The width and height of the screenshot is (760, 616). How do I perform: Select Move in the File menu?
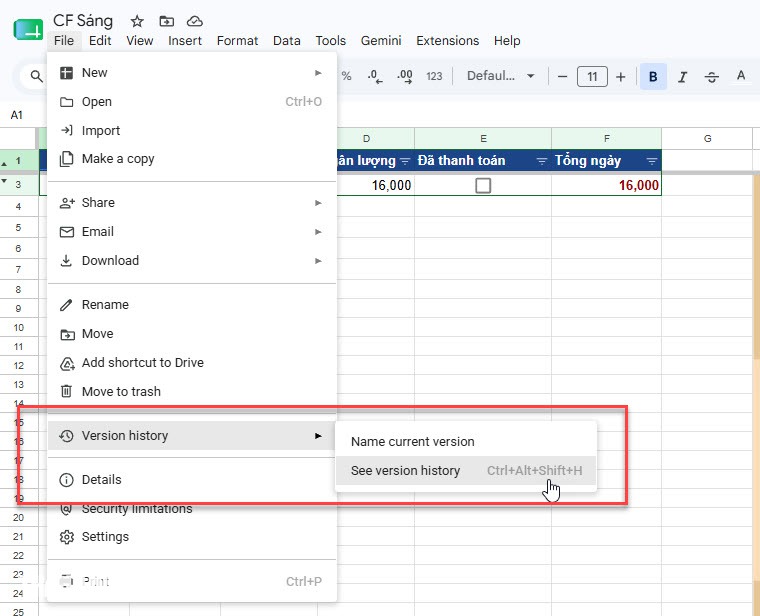(x=192, y=334)
